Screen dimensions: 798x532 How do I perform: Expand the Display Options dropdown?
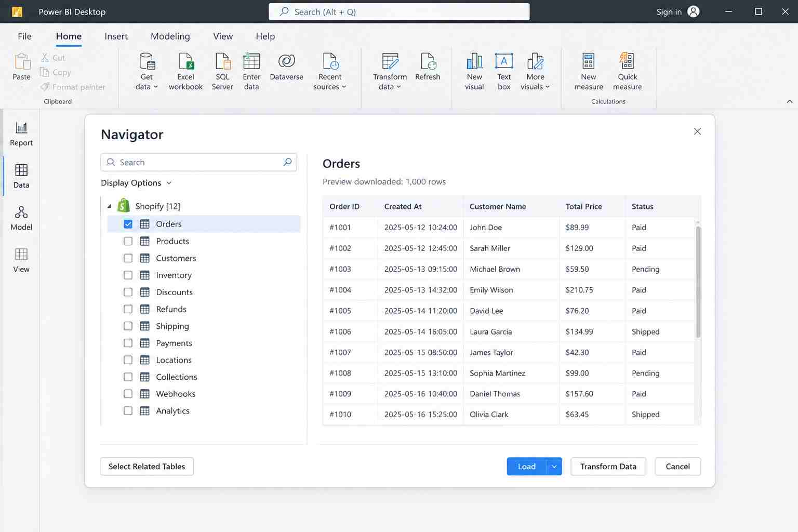(136, 183)
